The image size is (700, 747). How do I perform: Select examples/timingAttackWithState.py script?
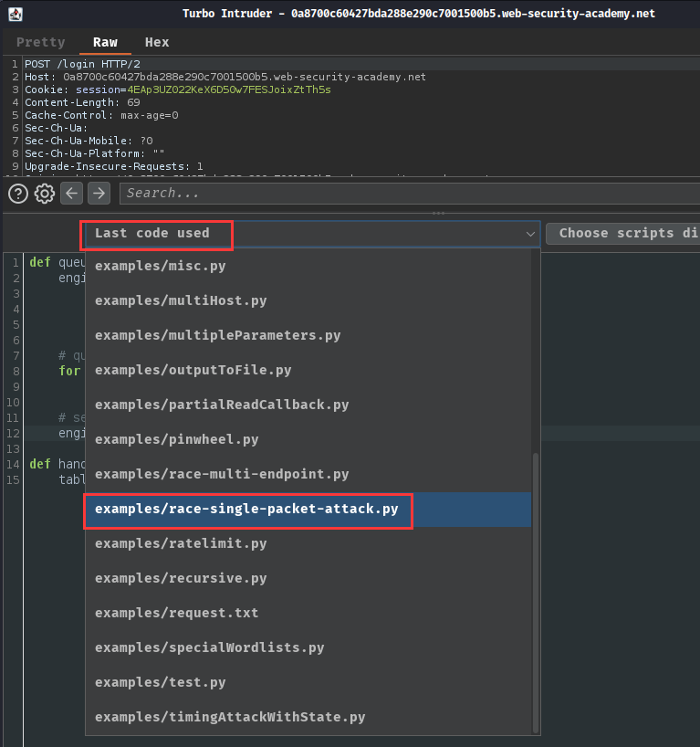click(308, 718)
